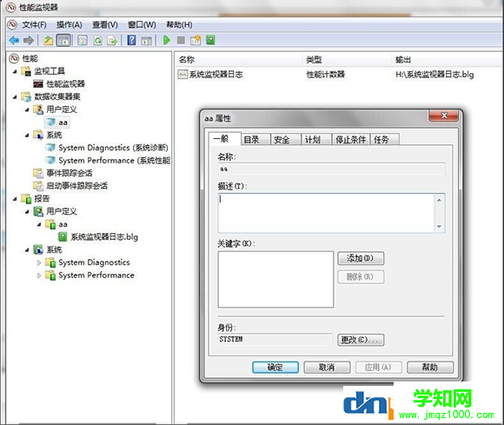
Task: Click the gray Stop square icon
Action: [x=181, y=40]
